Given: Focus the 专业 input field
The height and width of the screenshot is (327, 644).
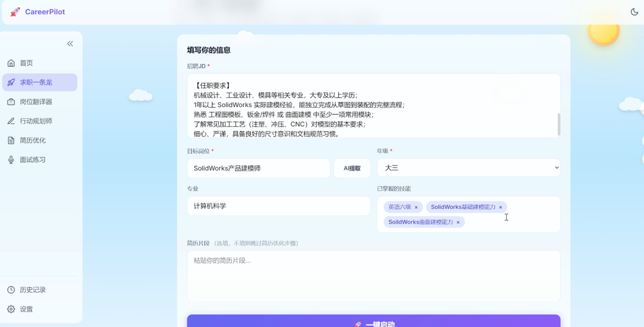Looking at the screenshot, I should (279, 206).
